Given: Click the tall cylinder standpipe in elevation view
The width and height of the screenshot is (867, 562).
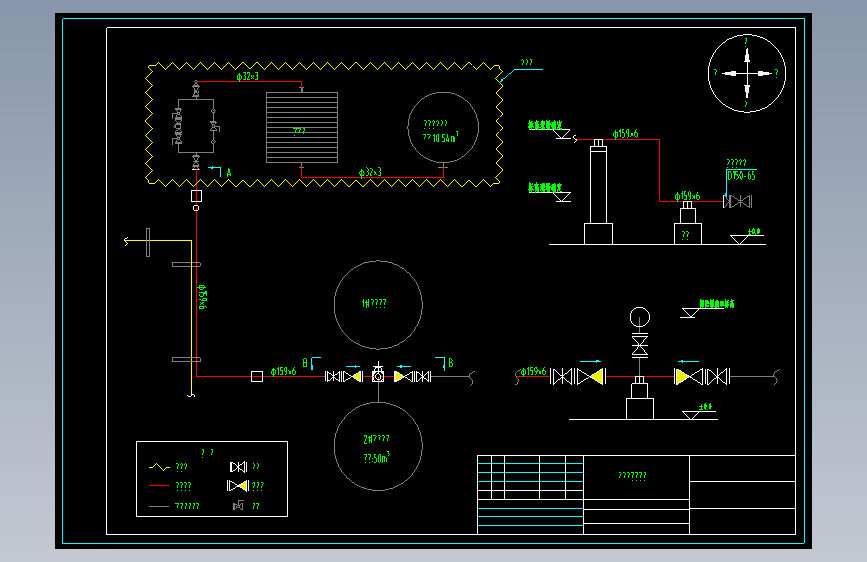Looking at the screenshot, I should pyautogui.click(x=598, y=185).
